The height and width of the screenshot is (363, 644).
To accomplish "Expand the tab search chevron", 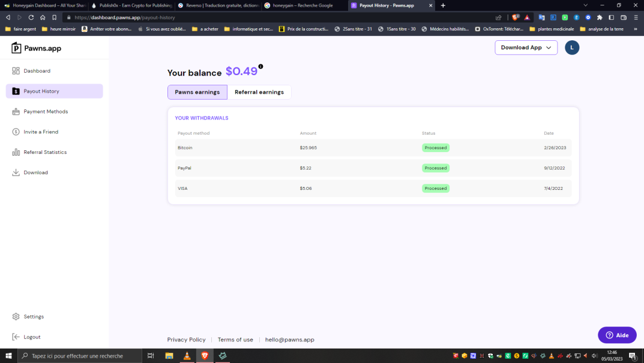I will (x=585, y=5).
